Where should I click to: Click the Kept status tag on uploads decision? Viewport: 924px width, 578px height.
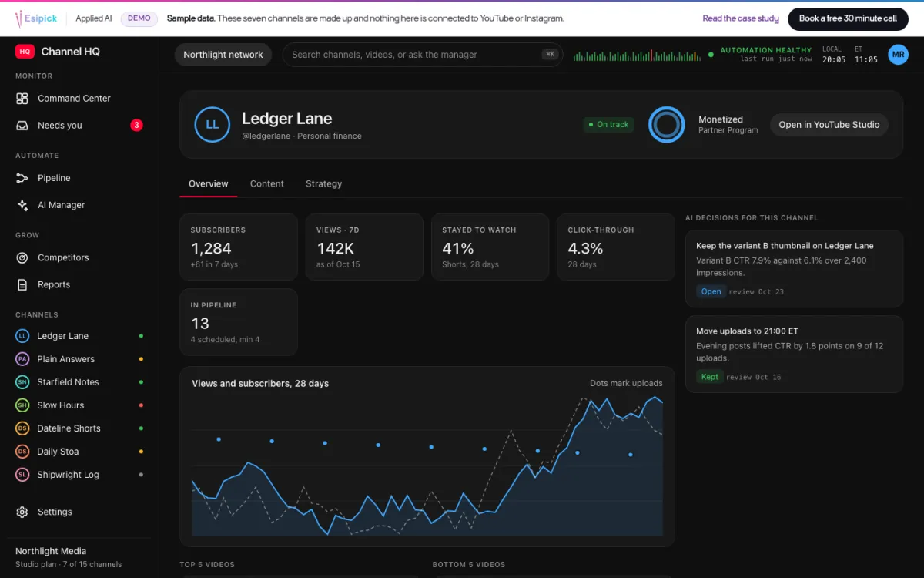pyautogui.click(x=710, y=377)
